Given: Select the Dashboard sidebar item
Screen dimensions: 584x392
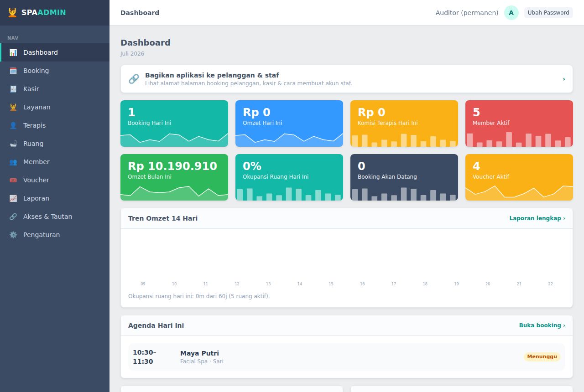Looking at the screenshot, I should click(55, 52).
